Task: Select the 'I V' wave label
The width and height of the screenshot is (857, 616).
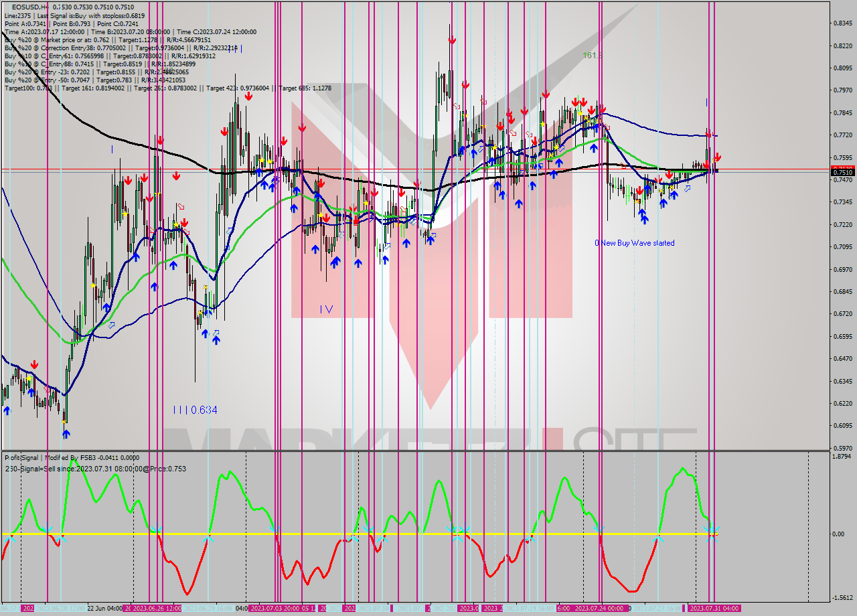Action: point(326,309)
